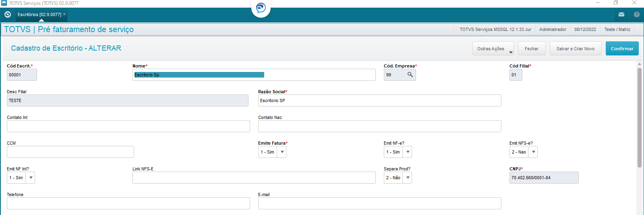Open the help question mark icon
This screenshot has height=215, width=644.
pos(637,14)
